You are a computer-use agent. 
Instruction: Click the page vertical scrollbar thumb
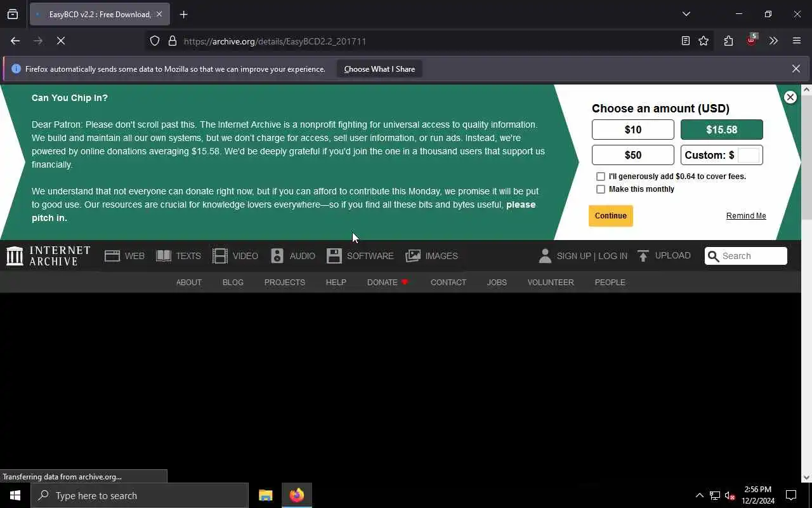tap(806, 157)
